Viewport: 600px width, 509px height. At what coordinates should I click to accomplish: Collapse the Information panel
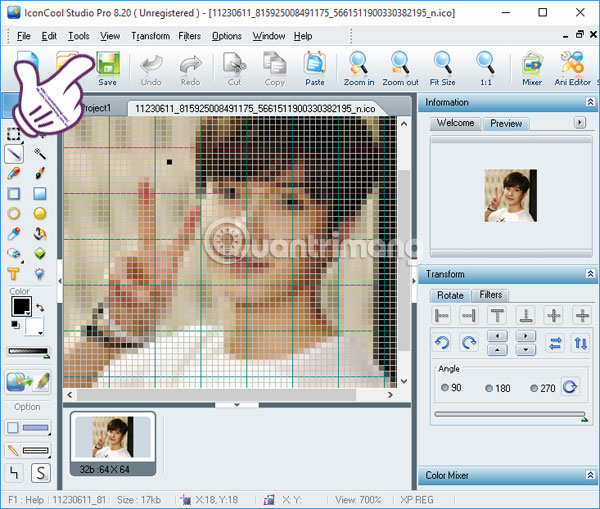click(590, 102)
